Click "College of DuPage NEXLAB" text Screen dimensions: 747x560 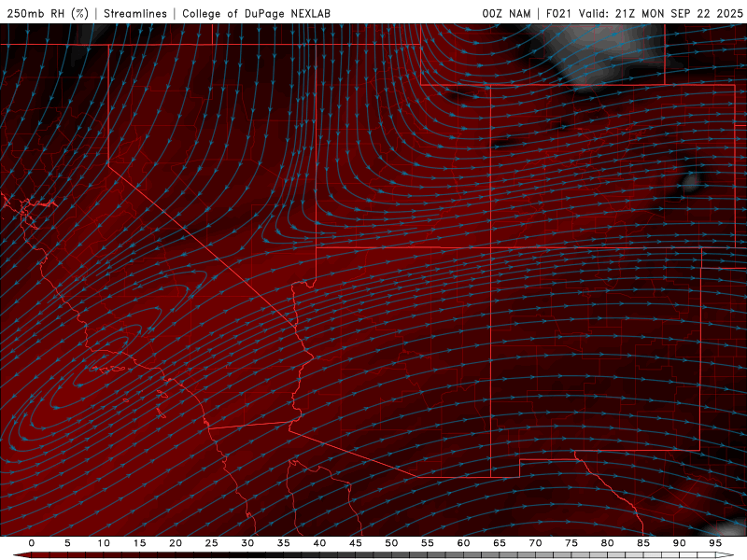click(256, 13)
